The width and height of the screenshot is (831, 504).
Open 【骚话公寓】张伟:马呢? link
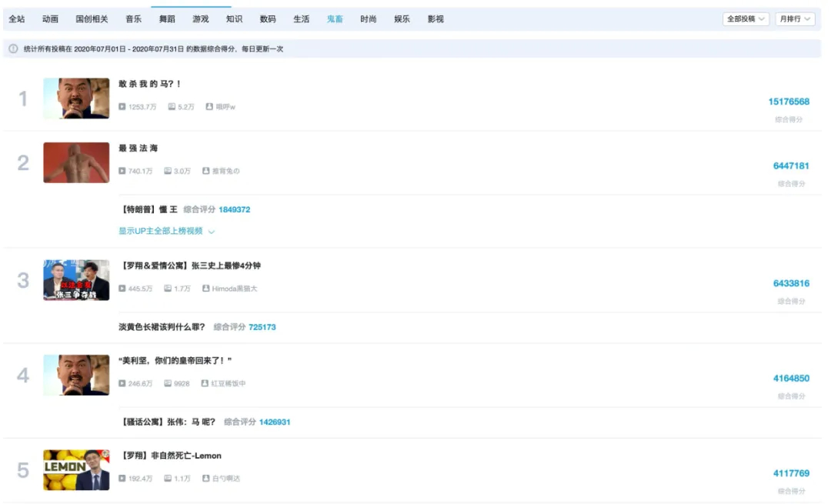[168, 422]
